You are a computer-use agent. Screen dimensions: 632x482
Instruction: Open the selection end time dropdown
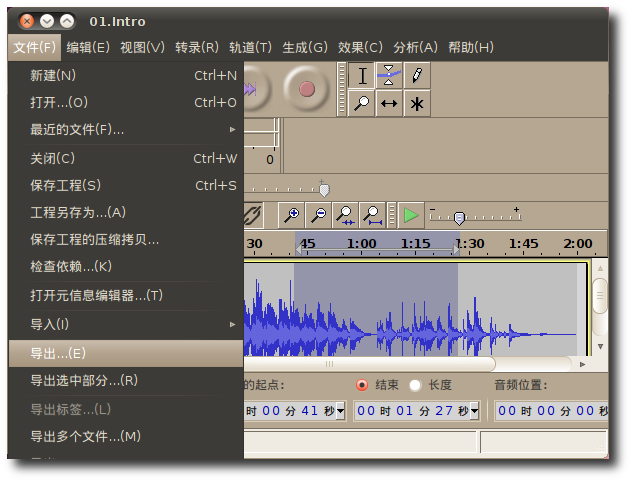coord(474,411)
